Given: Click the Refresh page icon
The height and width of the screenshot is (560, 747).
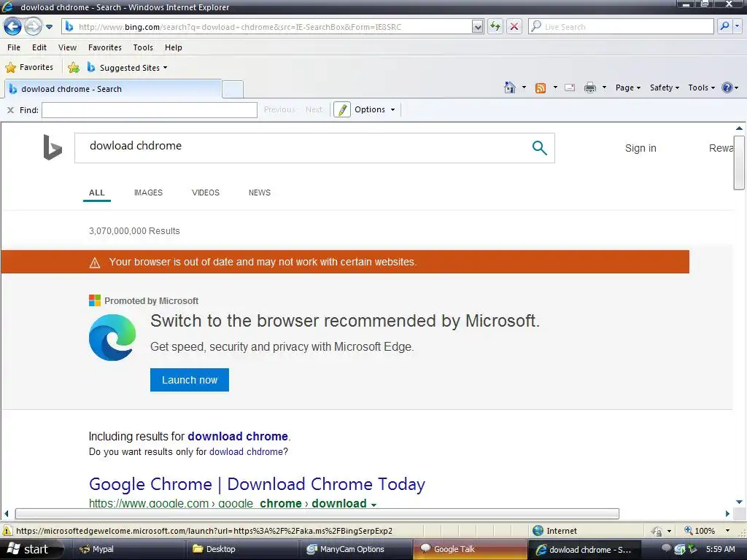Looking at the screenshot, I should coord(495,27).
